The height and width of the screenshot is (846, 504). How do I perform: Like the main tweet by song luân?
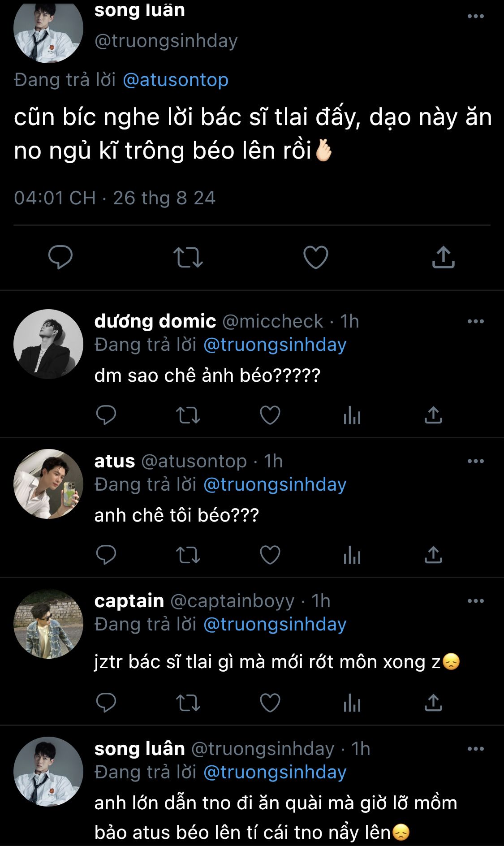(x=316, y=257)
